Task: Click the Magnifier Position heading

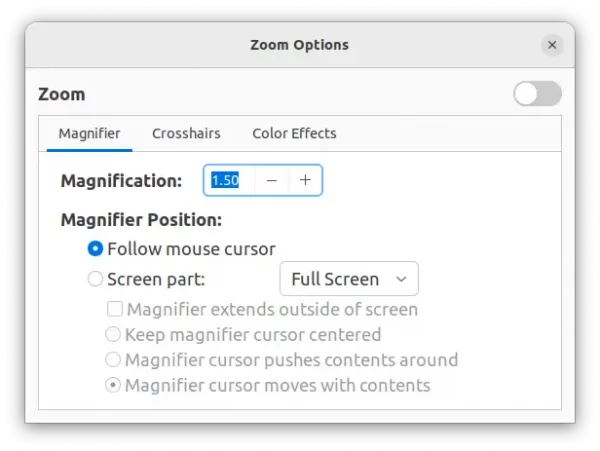Action: (141, 220)
